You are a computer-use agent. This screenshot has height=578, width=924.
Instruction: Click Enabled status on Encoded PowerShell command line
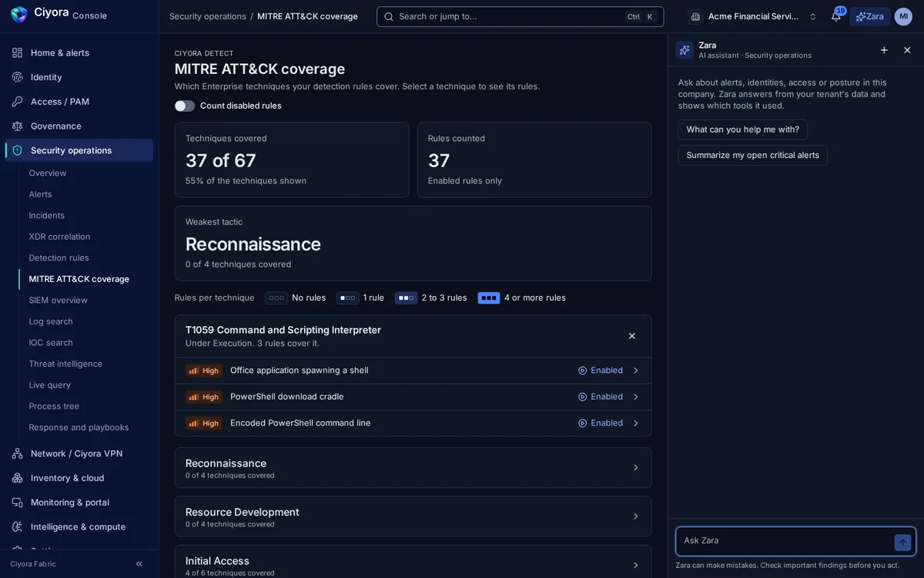tap(601, 423)
